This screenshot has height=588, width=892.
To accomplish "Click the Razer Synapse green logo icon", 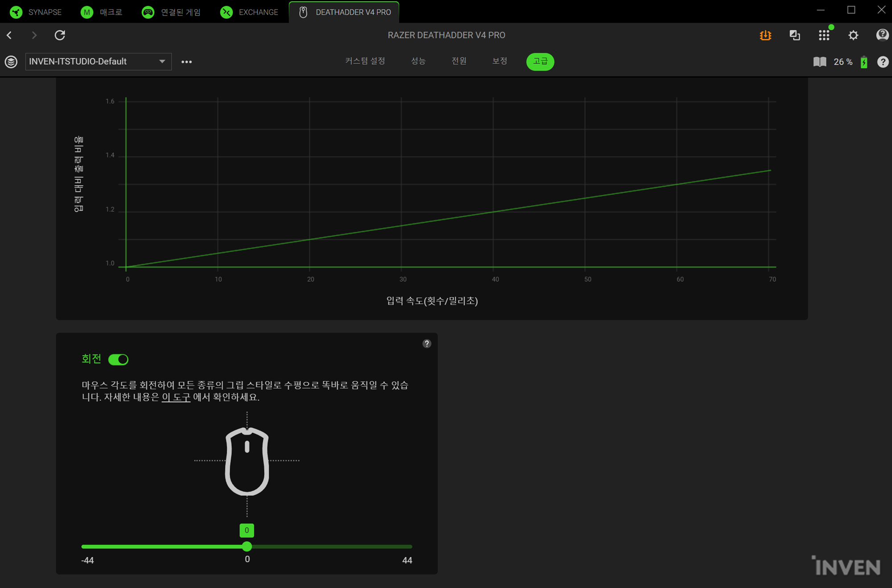I will pos(16,12).
